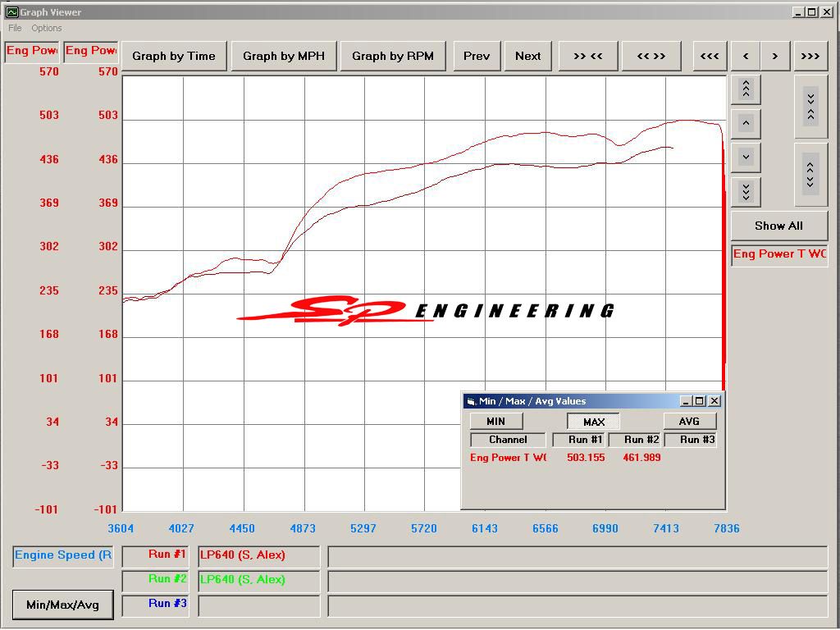Click the >> << horizontal compress button
The width and height of the screenshot is (840, 630).
pos(588,57)
